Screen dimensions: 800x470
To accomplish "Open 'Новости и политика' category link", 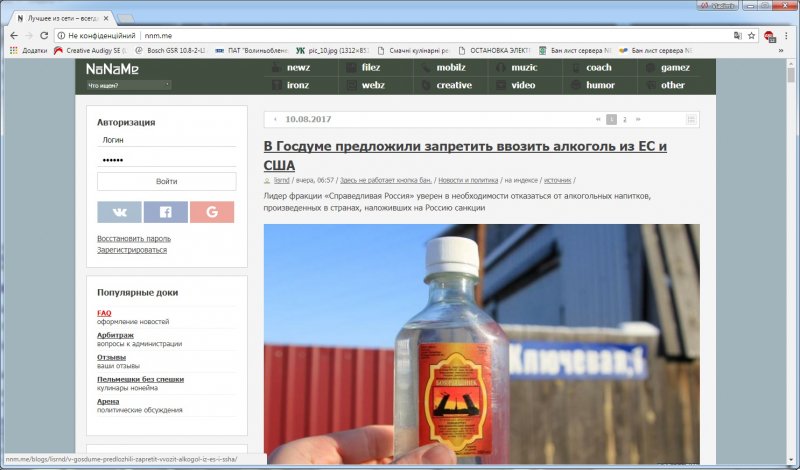I will tap(468, 180).
